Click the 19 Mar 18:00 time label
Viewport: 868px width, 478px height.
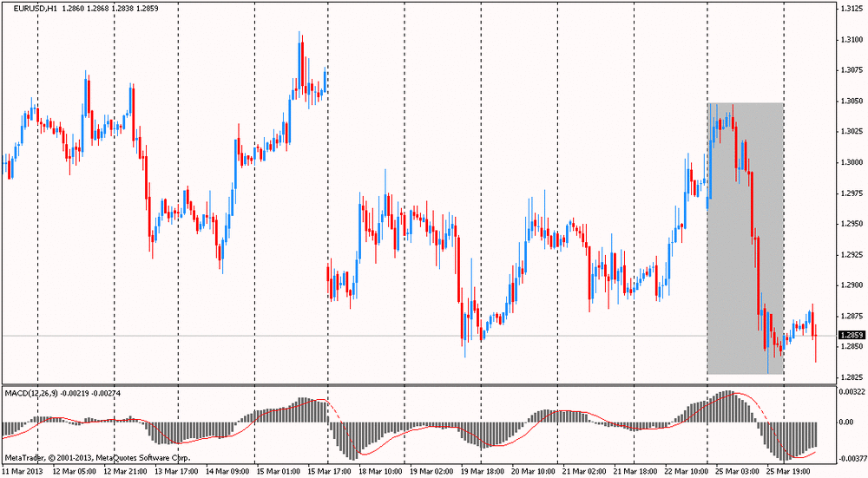483,472
